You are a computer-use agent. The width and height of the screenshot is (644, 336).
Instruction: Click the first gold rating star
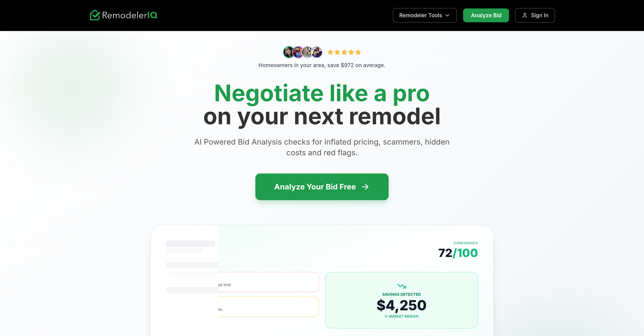point(330,52)
